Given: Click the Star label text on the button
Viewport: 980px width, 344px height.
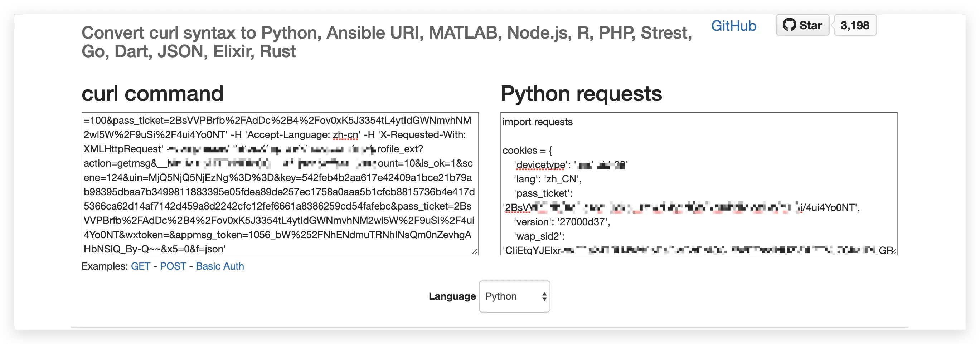Looking at the screenshot, I should click(810, 25).
